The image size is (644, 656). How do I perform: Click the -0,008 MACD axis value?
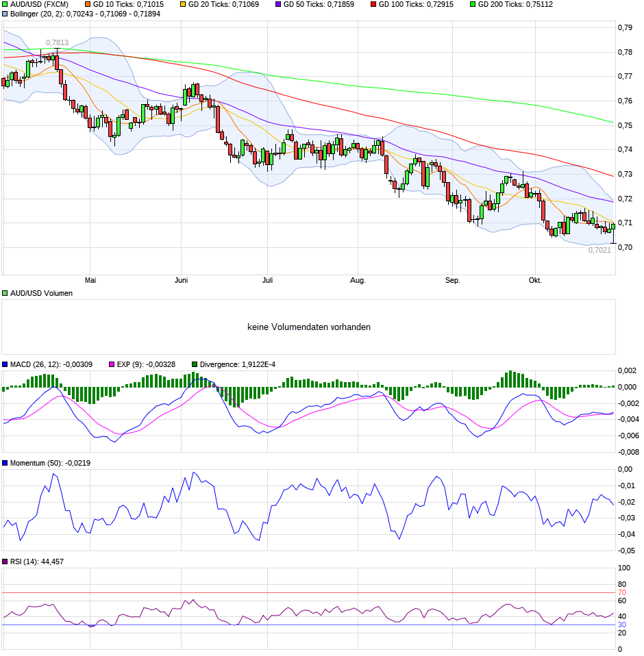(628, 452)
